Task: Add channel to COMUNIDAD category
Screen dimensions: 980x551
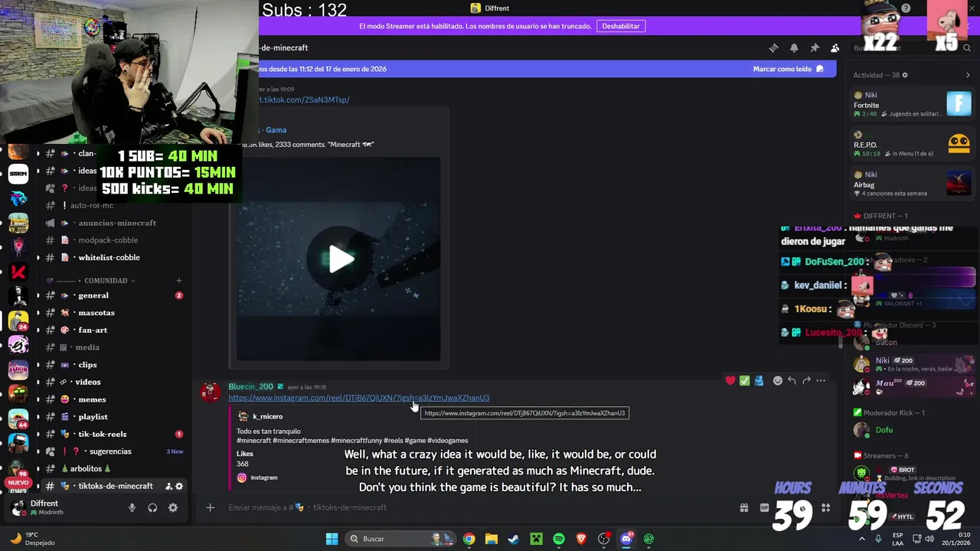Action: click(x=179, y=281)
